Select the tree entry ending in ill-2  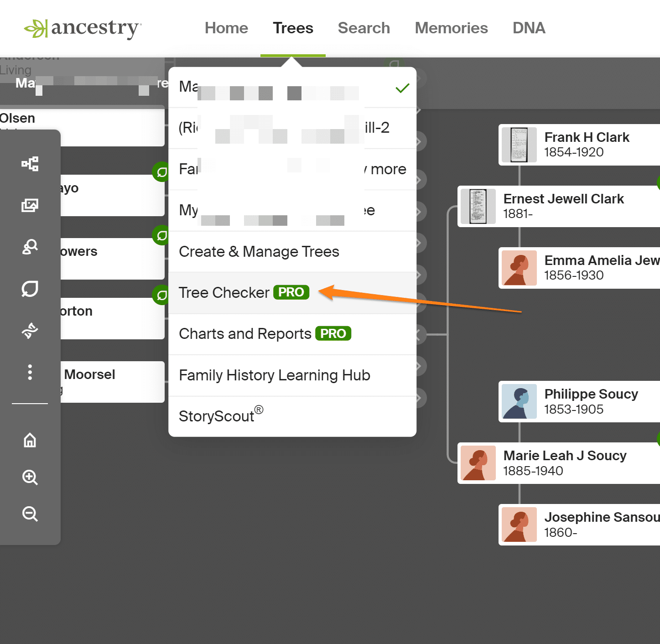(x=292, y=128)
